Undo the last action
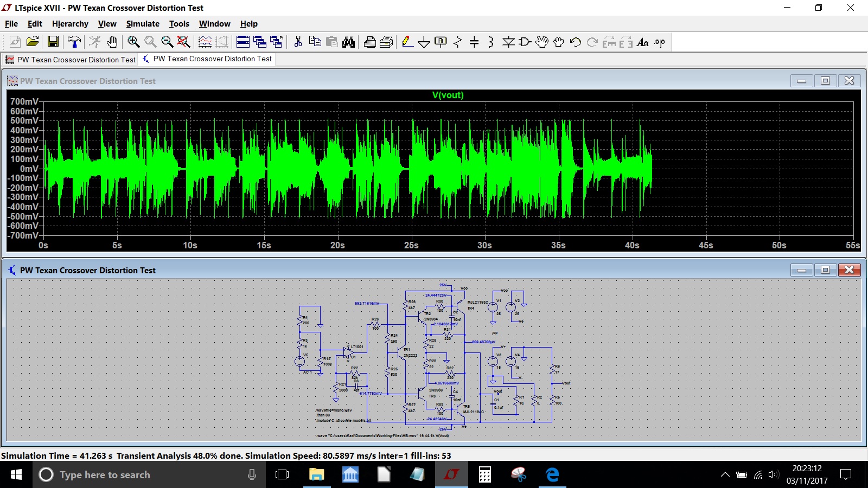The width and height of the screenshot is (868, 488). pos(576,42)
